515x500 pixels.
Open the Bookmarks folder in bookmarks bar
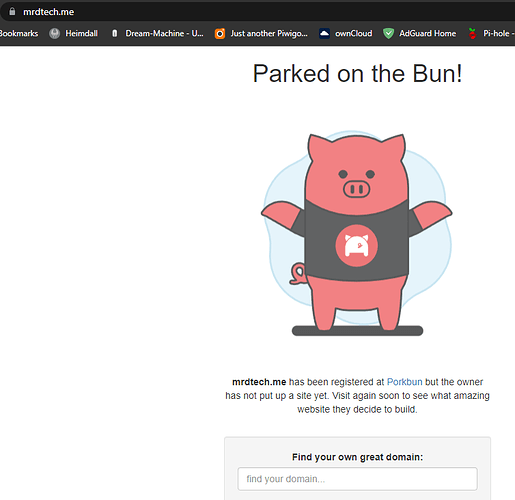coord(19,33)
